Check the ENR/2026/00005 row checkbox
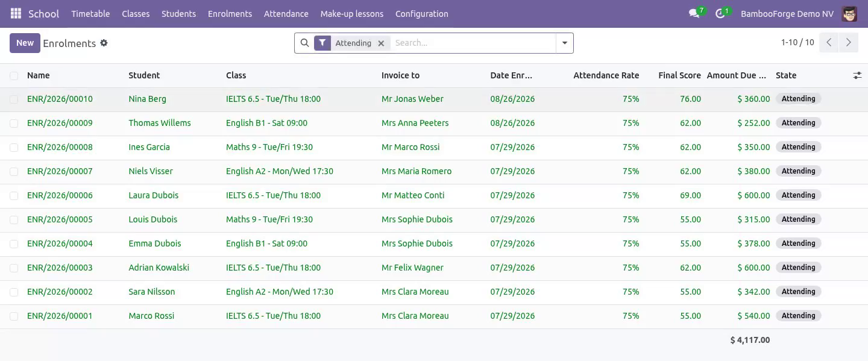Viewport: 868px width, 361px height. (14, 219)
